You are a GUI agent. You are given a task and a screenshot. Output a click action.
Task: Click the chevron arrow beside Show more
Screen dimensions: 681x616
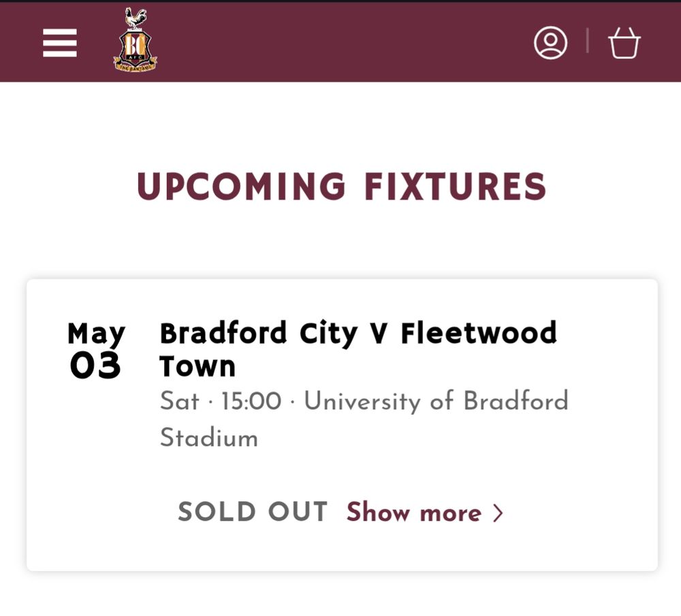click(498, 513)
